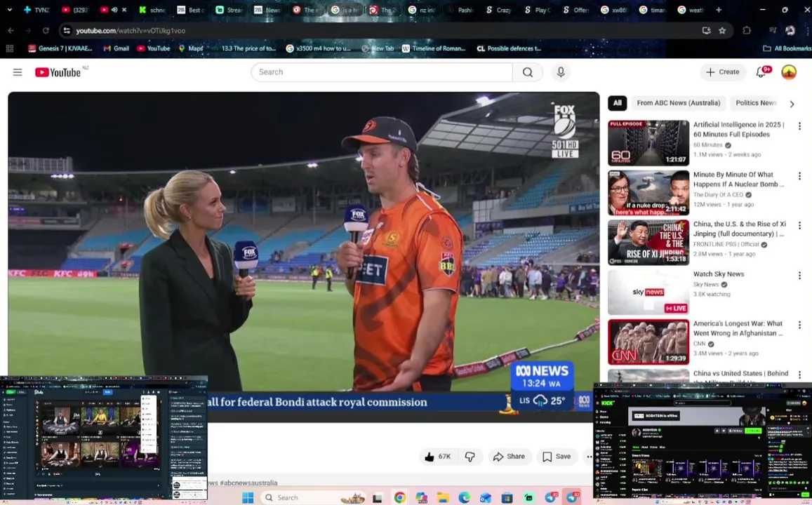Screen dimensions: 812x505
Task: Open a new browser tab
Action: (718, 10)
